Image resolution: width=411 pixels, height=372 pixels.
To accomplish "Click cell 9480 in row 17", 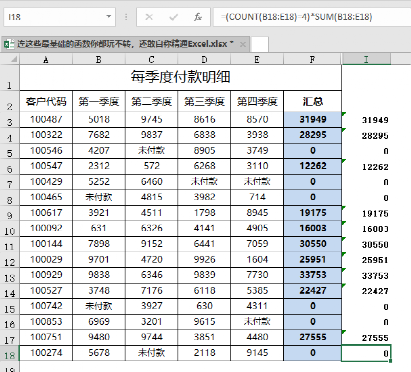I will pos(99,337).
